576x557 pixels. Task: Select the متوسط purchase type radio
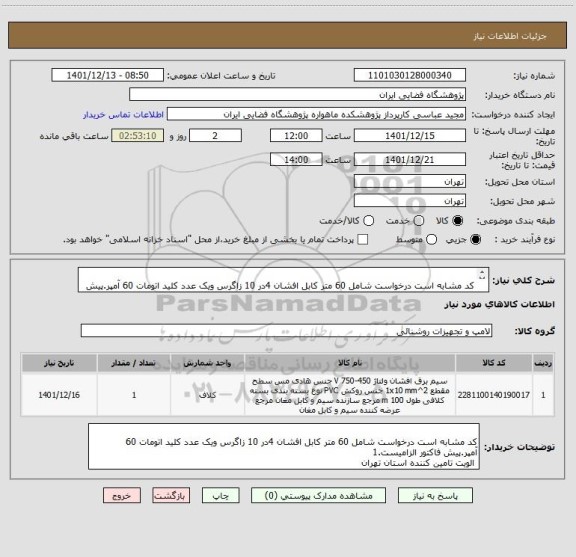pyautogui.click(x=431, y=240)
